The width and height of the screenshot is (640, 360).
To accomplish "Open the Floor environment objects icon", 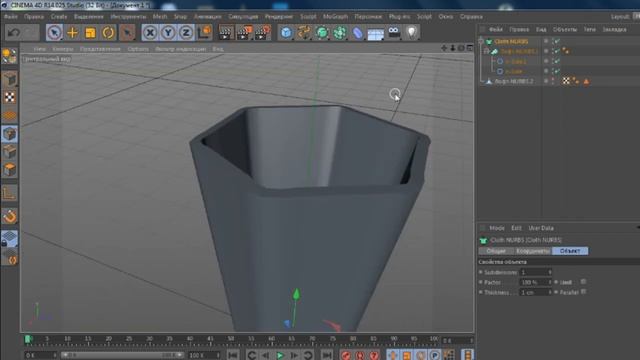I will [376, 33].
